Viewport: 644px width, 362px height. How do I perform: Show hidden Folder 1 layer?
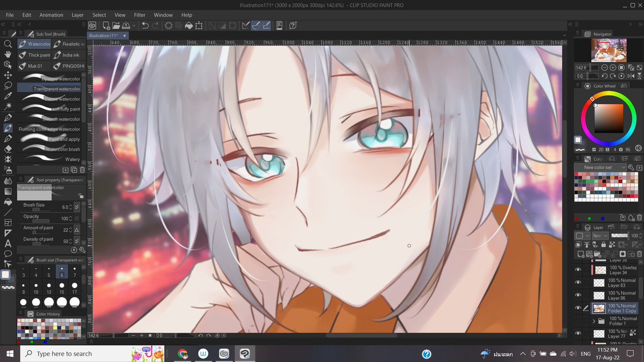click(578, 321)
